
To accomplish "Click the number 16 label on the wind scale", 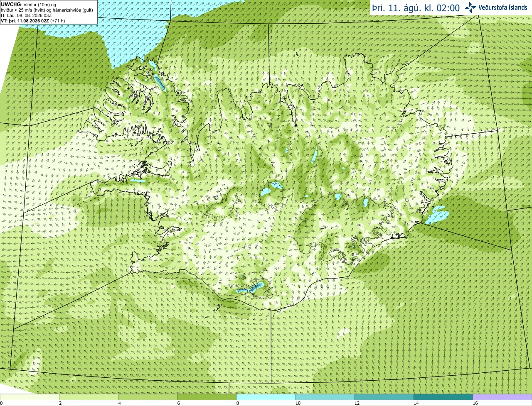I will coord(475,403).
